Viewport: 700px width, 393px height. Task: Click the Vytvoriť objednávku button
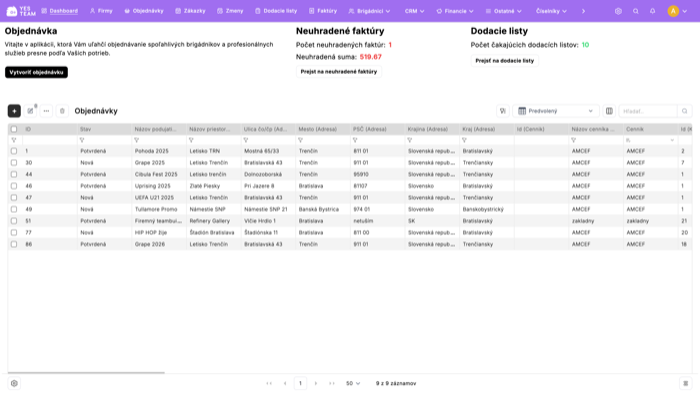coord(36,72)
